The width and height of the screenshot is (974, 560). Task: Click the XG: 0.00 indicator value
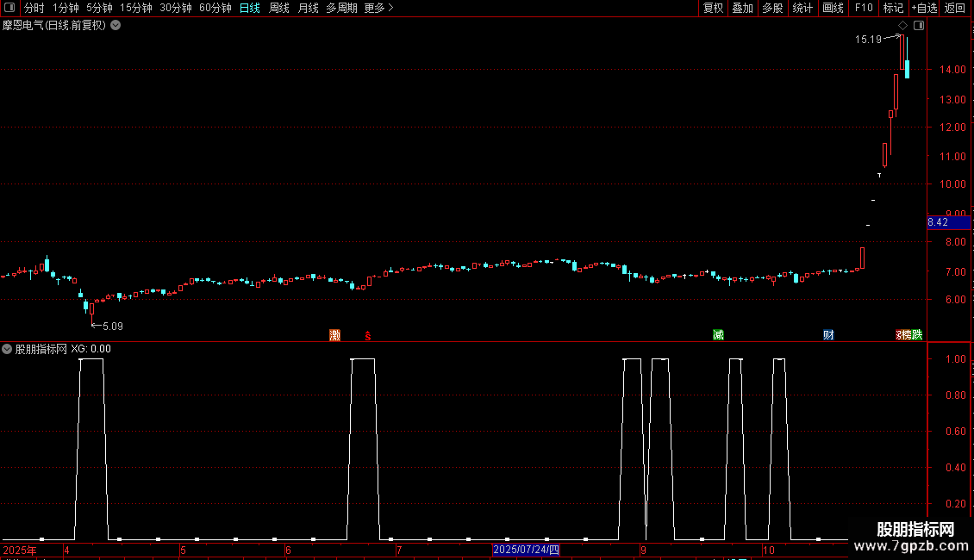[91, 349]
